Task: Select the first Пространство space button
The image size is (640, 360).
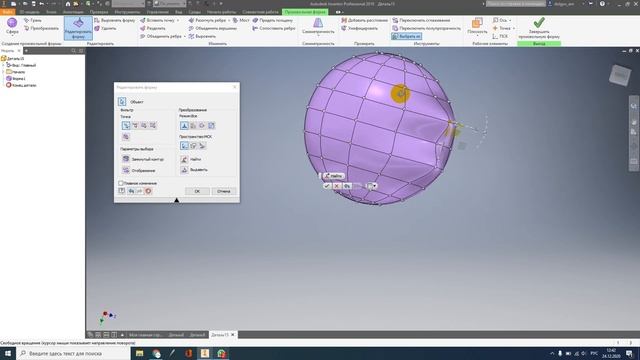Action: pos(184,145)
